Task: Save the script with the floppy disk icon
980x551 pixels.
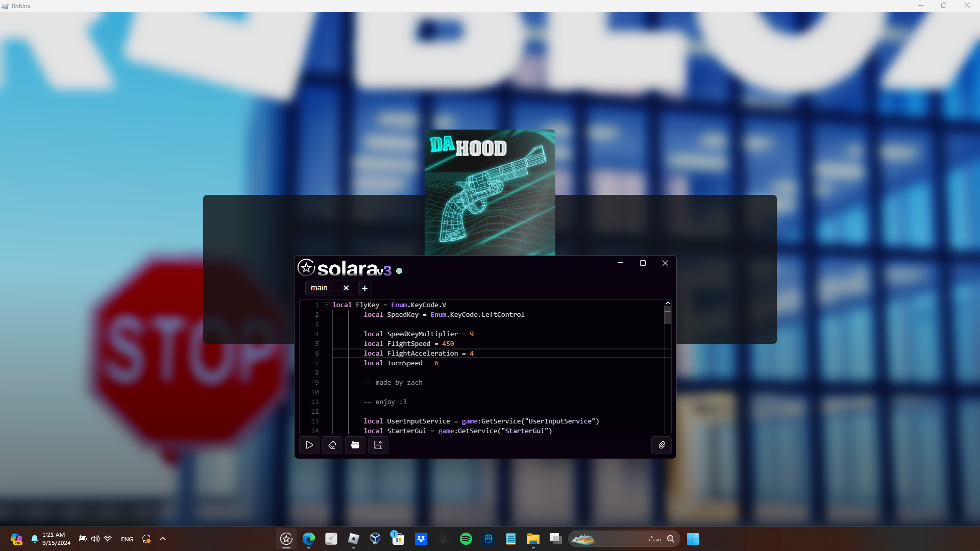Action: (x=378, y=445)
